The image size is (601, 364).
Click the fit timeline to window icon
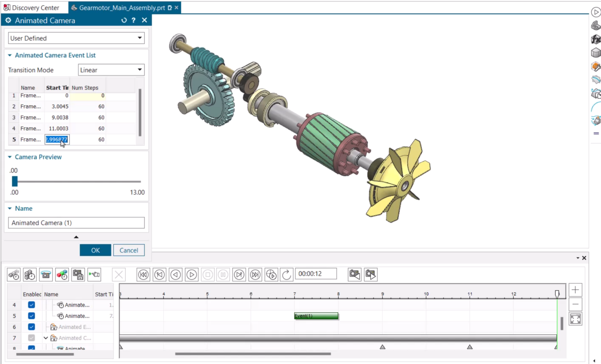575,319
